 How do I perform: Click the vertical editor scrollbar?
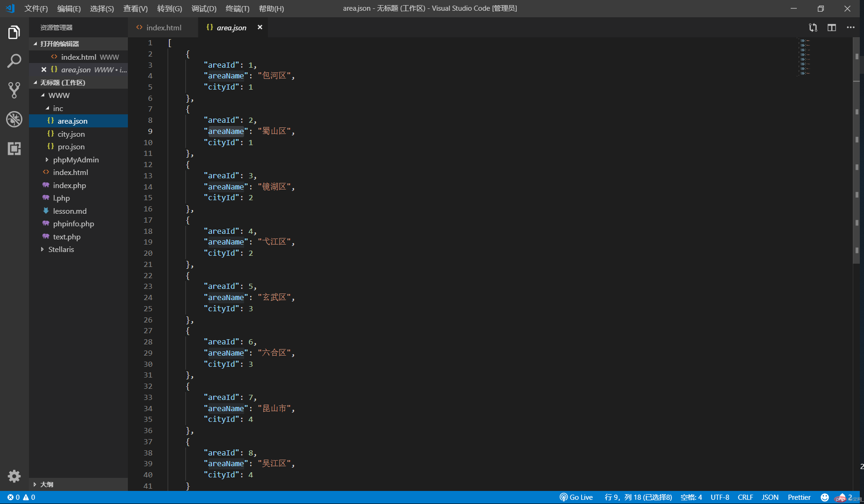(x=857, y=151)
